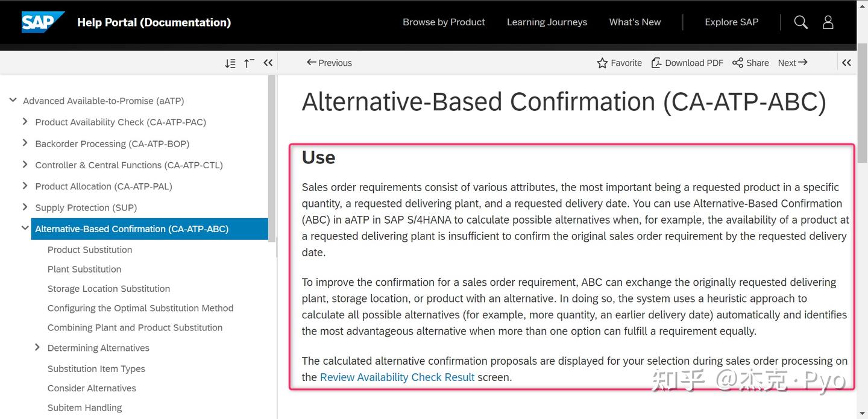This screenshot has height=419, width=868.
Task: Select Backorder Processing (CA-ATP-BOP) item
Action: [x=112, y=143]
